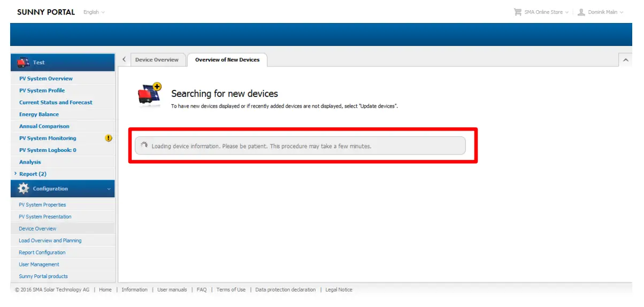The height and width of the screenshot is (307, 644).
Task: Click the Configuration gear icon
Action: 24,188
